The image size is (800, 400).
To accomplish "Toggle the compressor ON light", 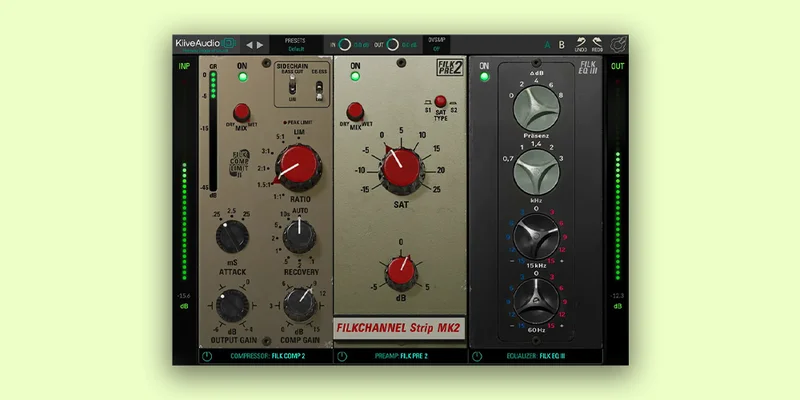I will (243, 77).
